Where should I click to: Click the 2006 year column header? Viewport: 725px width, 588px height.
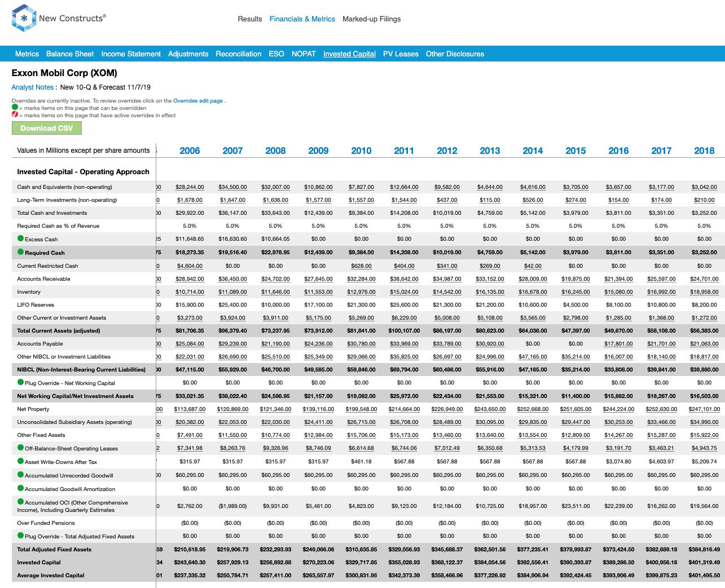[x=190, y=151]
